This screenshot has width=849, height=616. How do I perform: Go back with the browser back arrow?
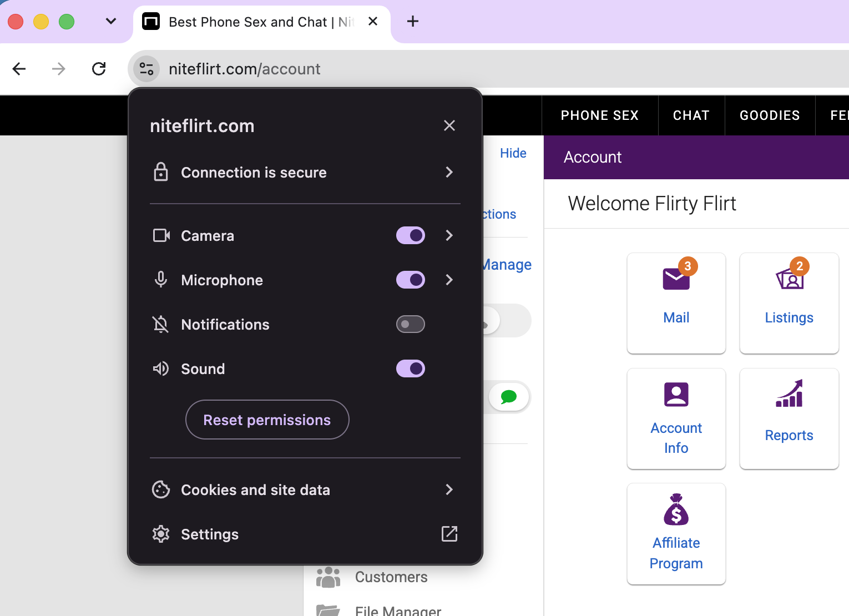point(19,69)
